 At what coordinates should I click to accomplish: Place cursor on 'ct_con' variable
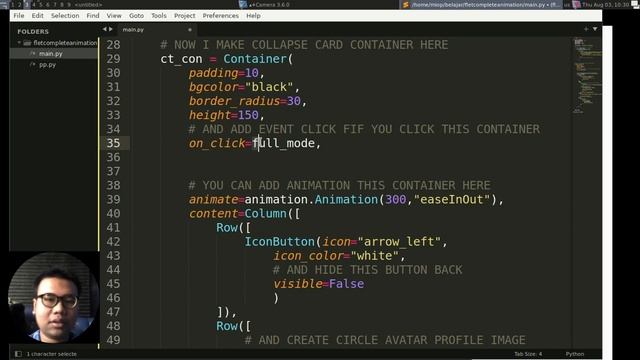pos(181,59)
